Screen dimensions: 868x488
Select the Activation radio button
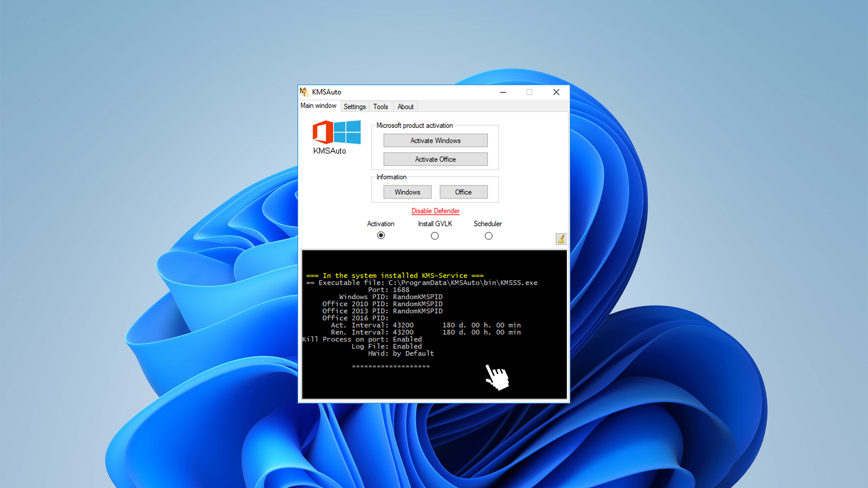[381, 235]
